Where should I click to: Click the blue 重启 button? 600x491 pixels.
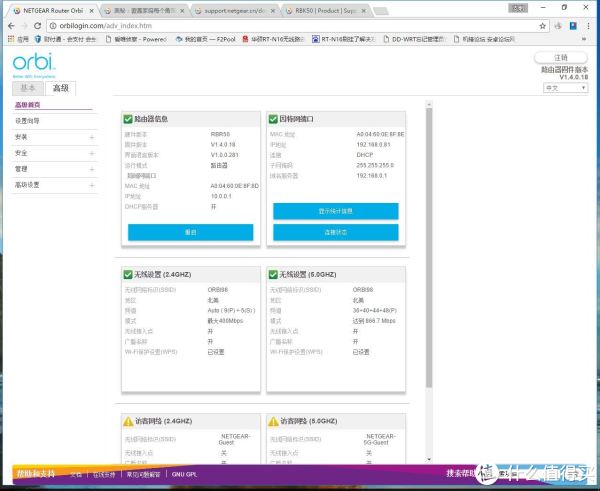(x=191, y=232)
